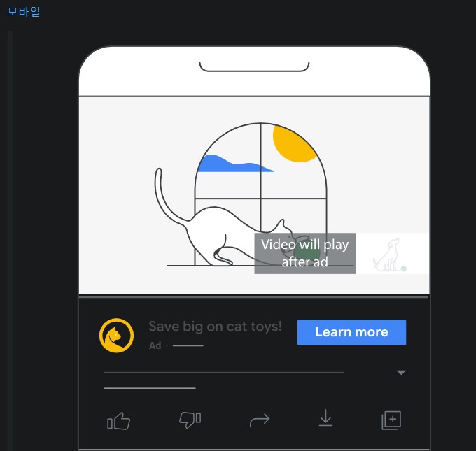Click the yellow cat advertiser logo
The width and height of the screenshot is (476, 451).
(x=117, y=335)
